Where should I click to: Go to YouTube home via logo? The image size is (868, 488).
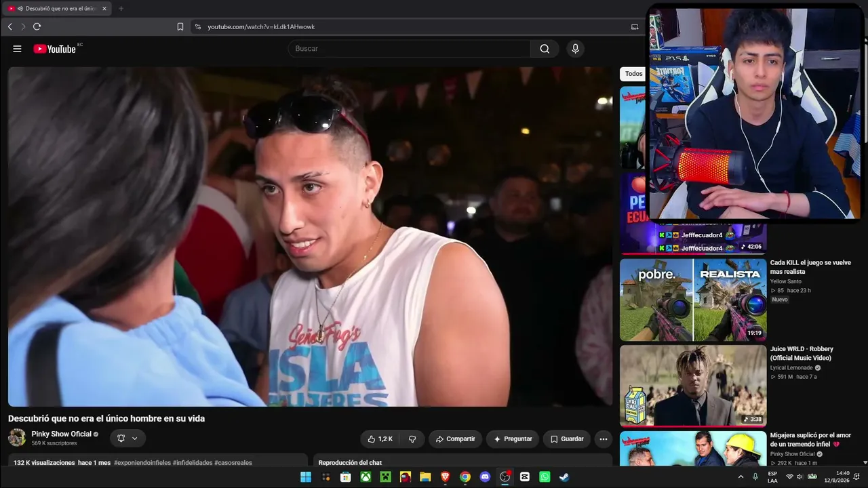tap(55, 49)
